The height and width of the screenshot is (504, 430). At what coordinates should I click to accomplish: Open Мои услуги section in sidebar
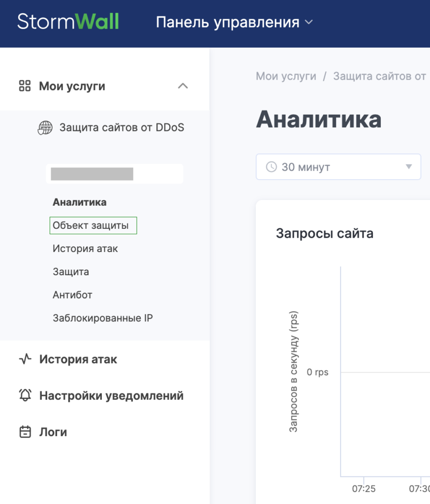pos(72,86)
